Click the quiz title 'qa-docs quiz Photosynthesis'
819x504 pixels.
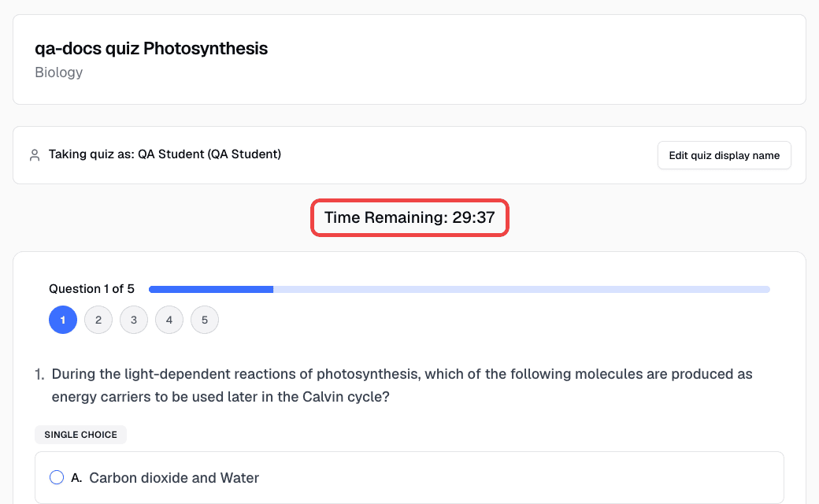pos(151,49)
